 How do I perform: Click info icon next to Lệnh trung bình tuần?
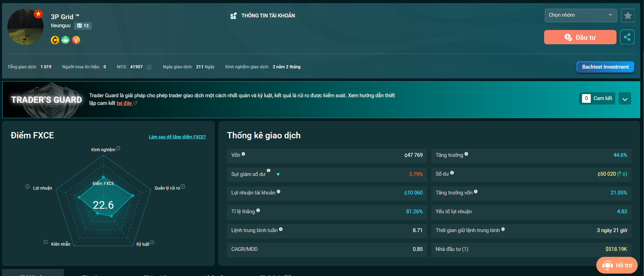[x=281, y=229]
